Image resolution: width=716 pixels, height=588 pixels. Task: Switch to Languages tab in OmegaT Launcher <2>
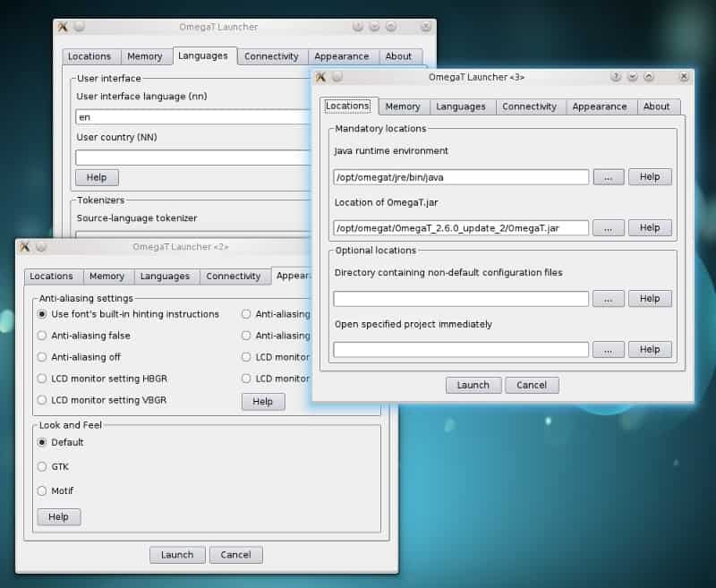point(165,277)
